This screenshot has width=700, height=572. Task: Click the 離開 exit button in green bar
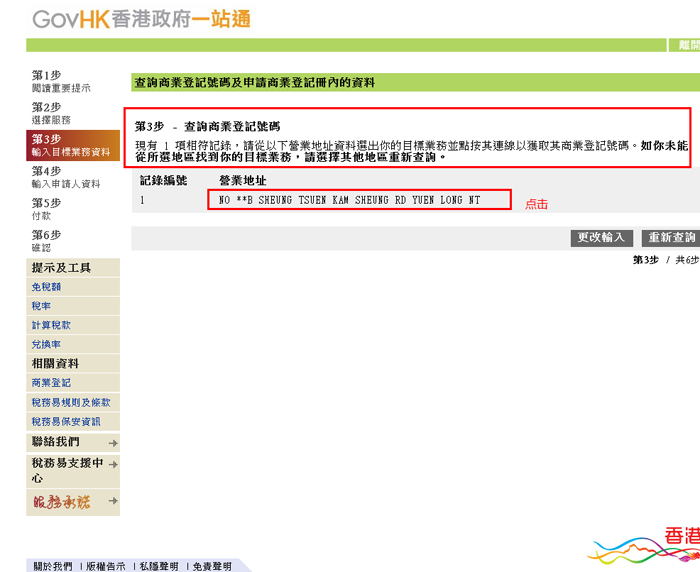point(687,45)
